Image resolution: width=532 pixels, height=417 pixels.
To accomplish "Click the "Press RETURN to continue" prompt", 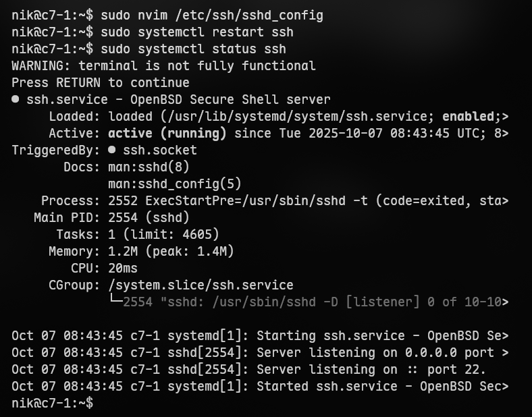I will pos(101,82).
